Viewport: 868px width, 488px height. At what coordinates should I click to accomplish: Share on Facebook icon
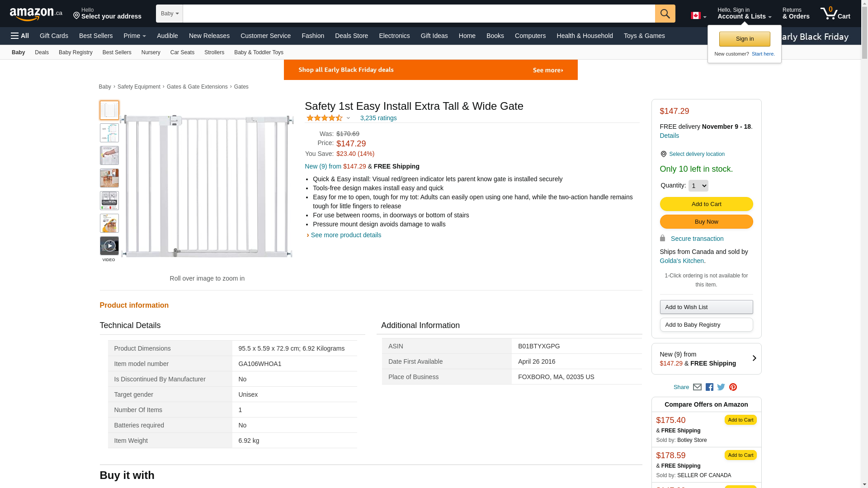pyautogui.click(x=709, y=387)
